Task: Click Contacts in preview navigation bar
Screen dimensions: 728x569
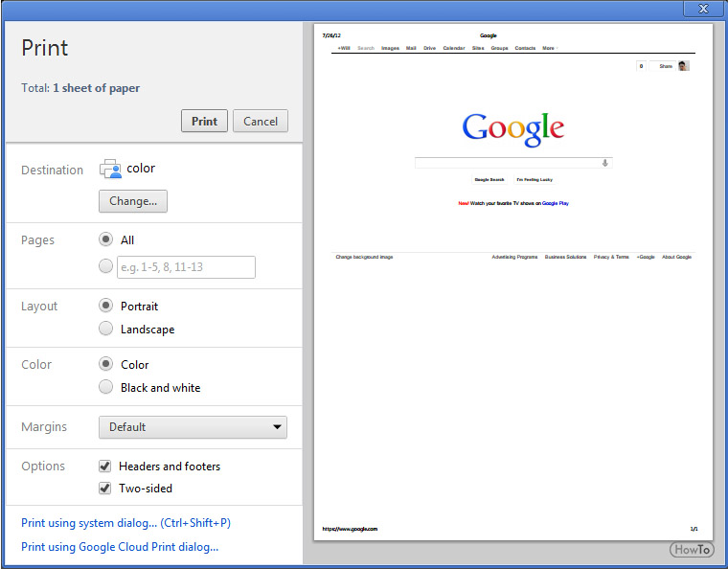Action: click(x=525, y=48)
